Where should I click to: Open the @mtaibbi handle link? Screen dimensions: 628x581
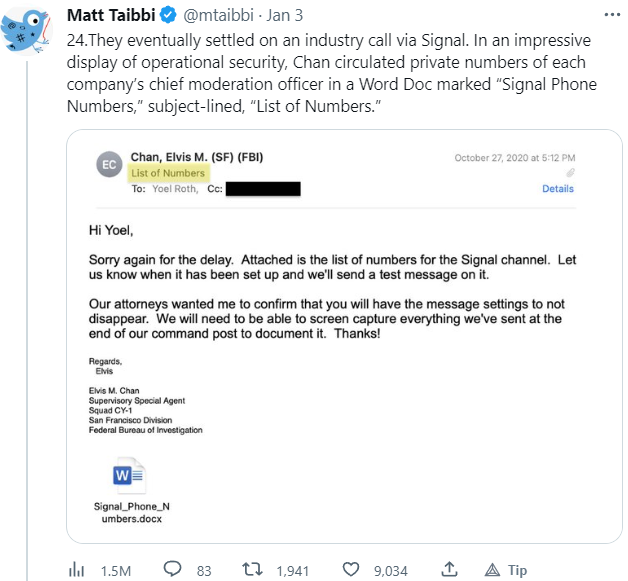[216, 17]
